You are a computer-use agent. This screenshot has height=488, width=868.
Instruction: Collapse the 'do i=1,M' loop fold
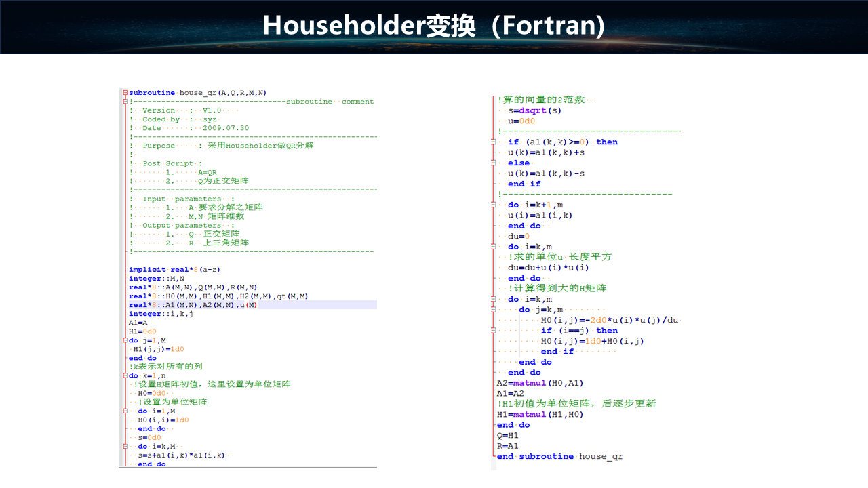click(125, 411)
